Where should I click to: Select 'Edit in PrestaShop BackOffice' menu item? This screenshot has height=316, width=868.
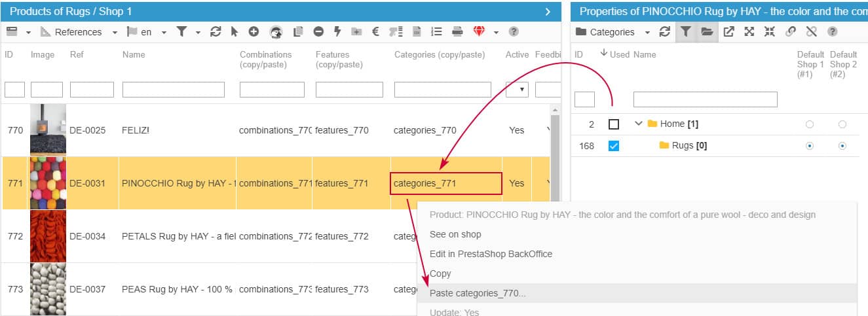491,254
